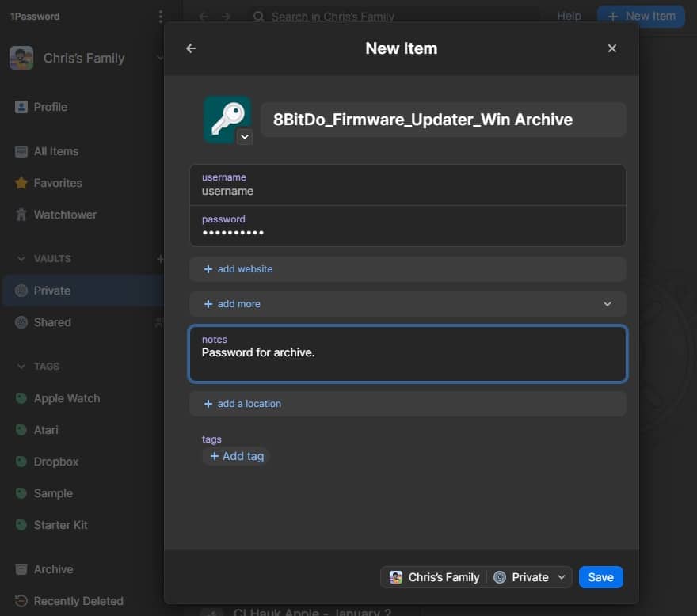Select All Items in sidebar
Viewport: 697px width, 616px height.
click(x=56, y=151)
